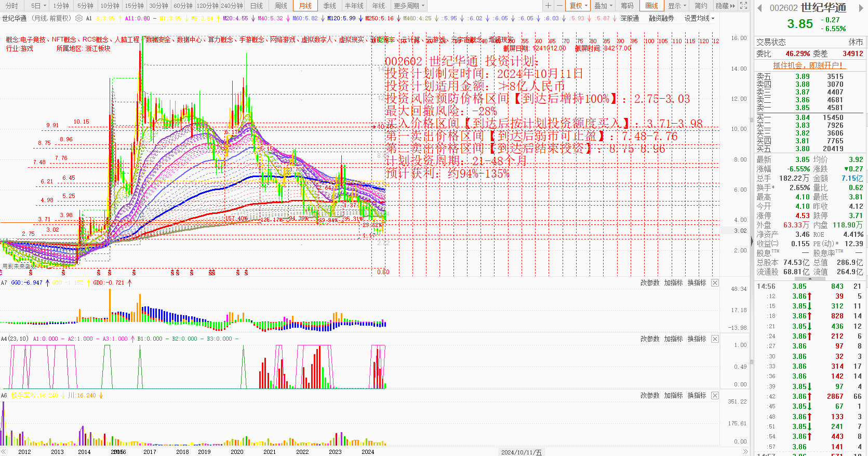Click the 手游概念 concept link

(x=251, y=39)
